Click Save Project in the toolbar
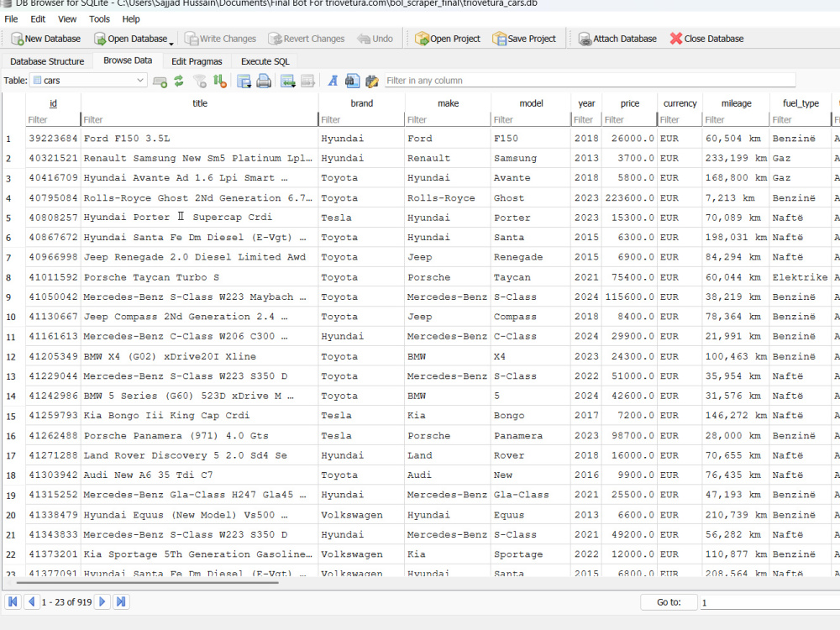The height and width of the screenshot is (630, 840). point(524,39)
